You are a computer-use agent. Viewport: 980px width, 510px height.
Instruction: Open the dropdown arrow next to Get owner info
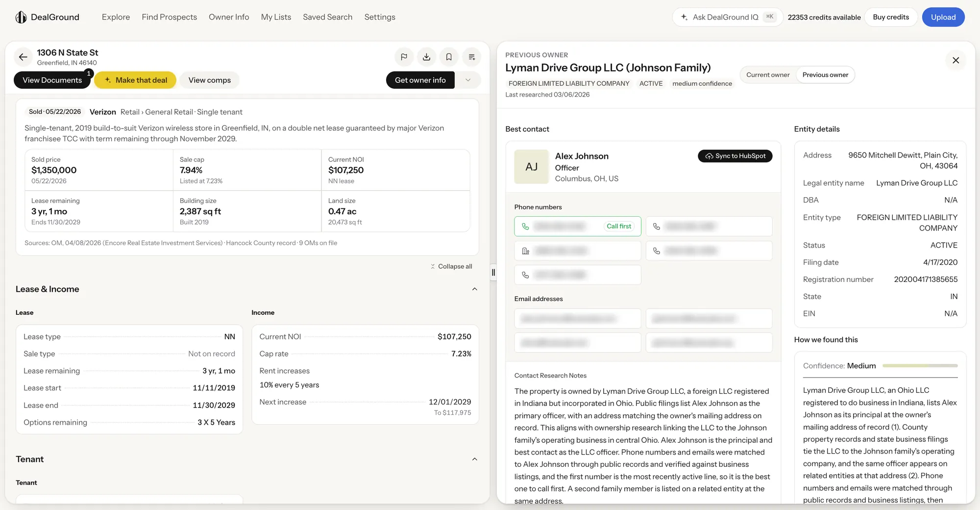tap(468, 80)
